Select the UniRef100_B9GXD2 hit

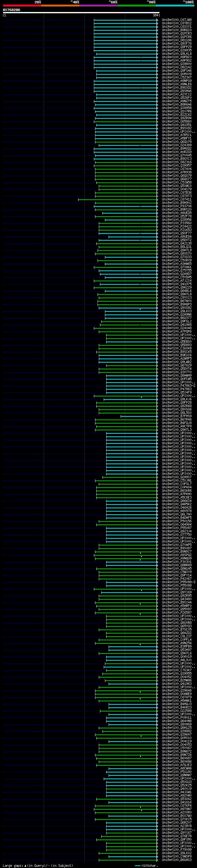click(177, 88)
